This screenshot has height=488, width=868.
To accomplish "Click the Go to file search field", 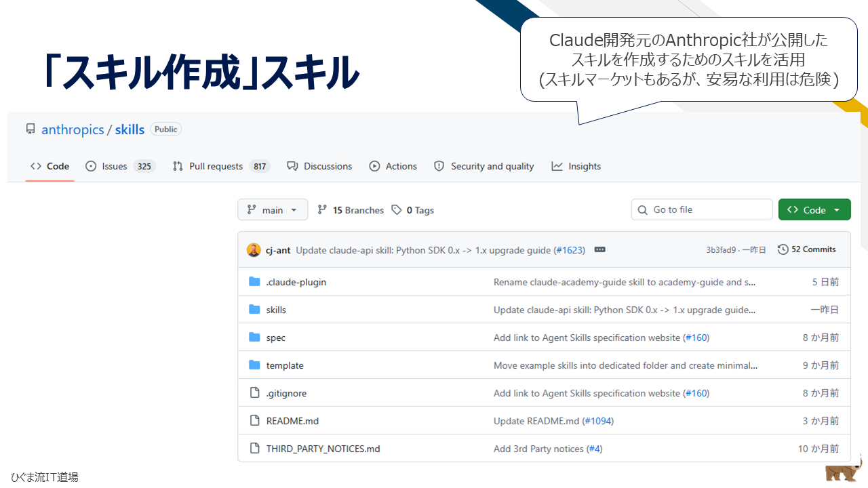I will click(702, 210).
